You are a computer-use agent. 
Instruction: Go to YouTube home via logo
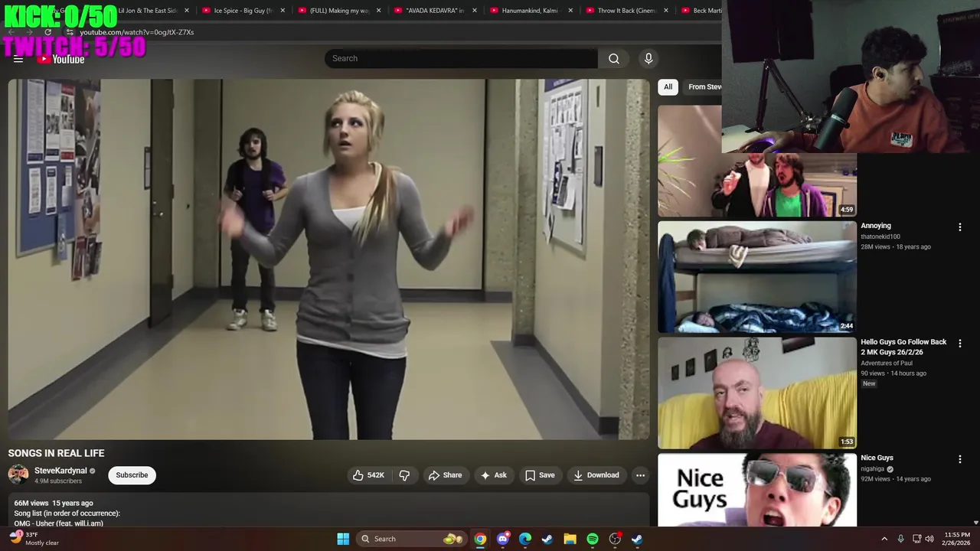click(x=61, y=59)
